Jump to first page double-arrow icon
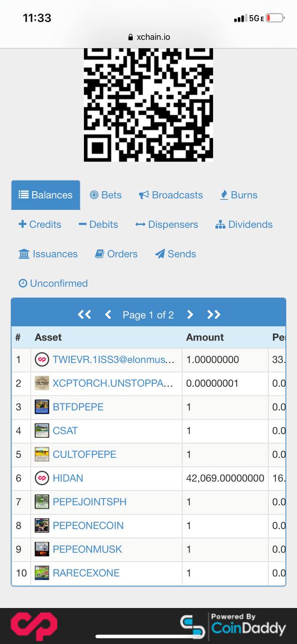 coord(84,314)
